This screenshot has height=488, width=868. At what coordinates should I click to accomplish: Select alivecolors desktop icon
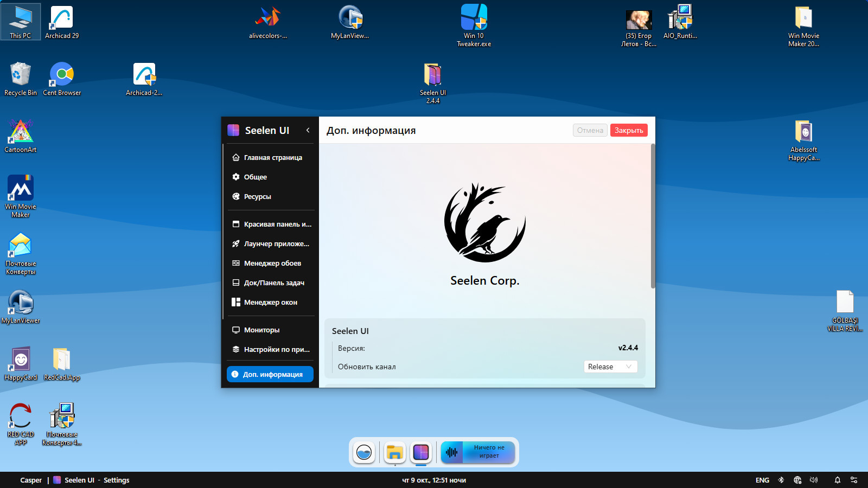[268, 22]
